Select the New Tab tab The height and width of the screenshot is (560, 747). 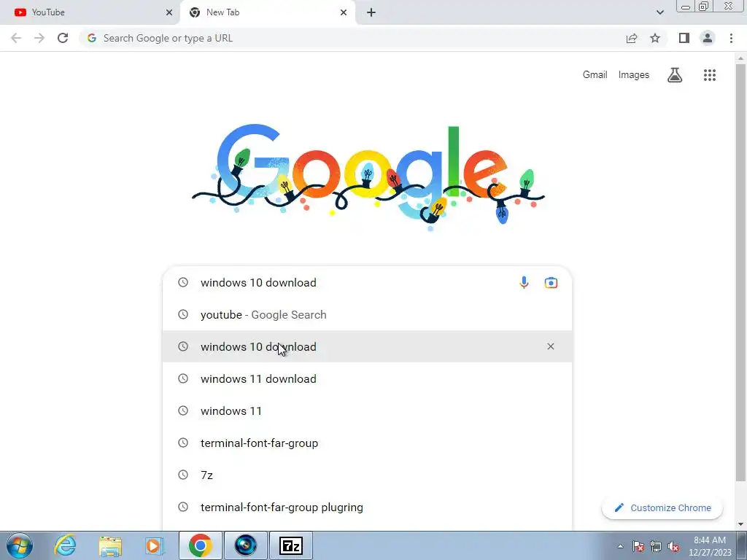[268, 12]
